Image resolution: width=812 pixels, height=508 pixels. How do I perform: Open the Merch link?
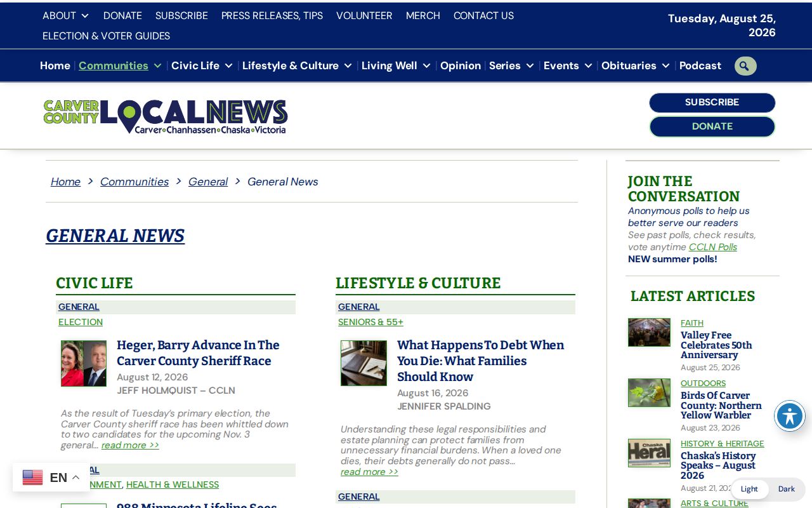pyautogui.click(x=423, y=16)
